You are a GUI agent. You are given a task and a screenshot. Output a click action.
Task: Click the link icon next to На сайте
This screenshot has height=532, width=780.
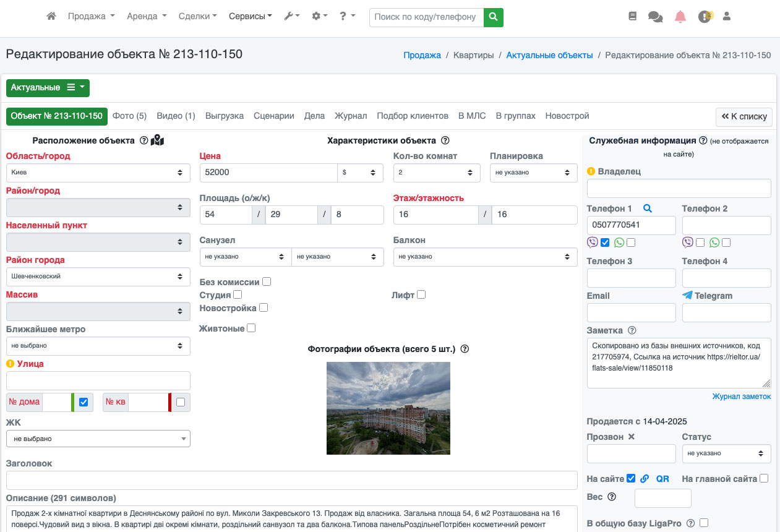[645, 478]
